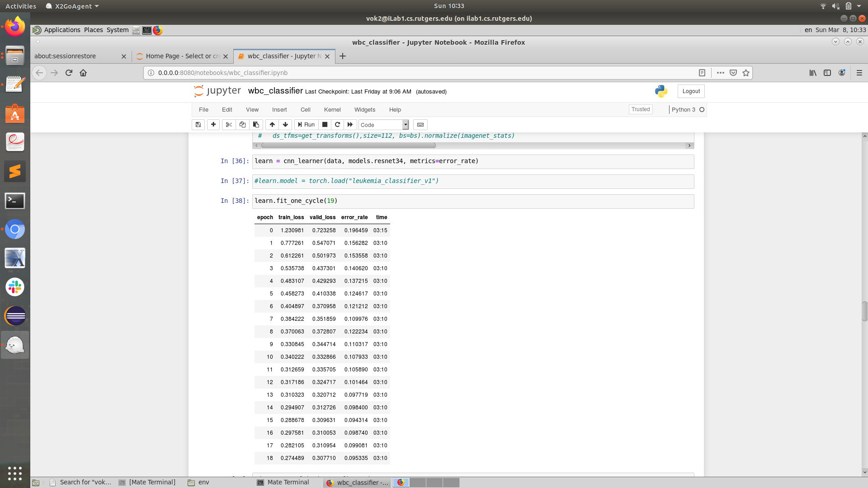868x488 pixels.
Task: Insert cell below with plus icon
Action: 213,125
